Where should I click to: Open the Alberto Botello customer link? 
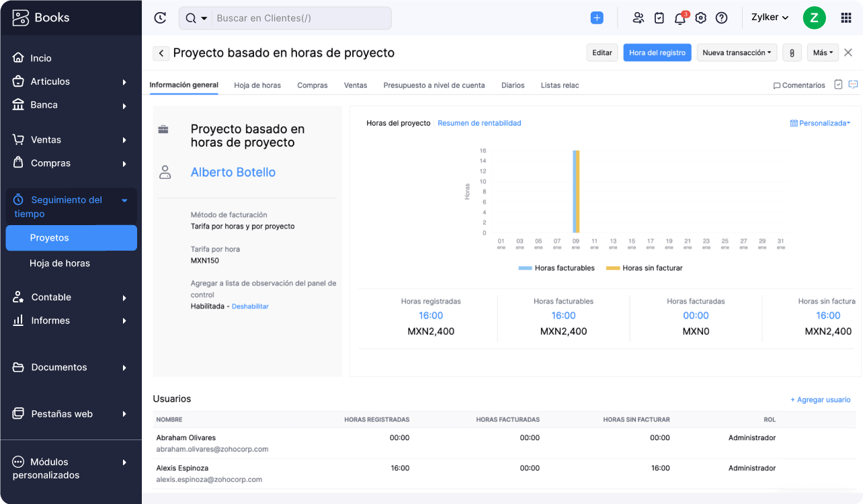(x=233, y=172)
